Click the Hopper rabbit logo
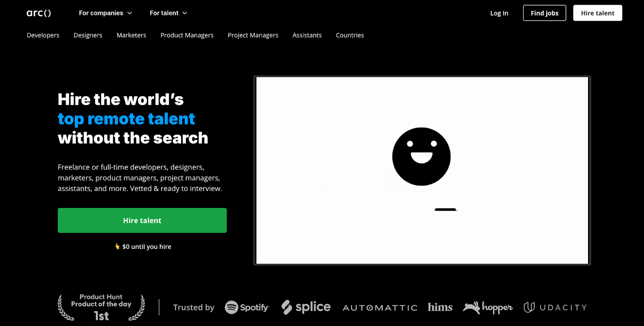 [x=487, y=308]
